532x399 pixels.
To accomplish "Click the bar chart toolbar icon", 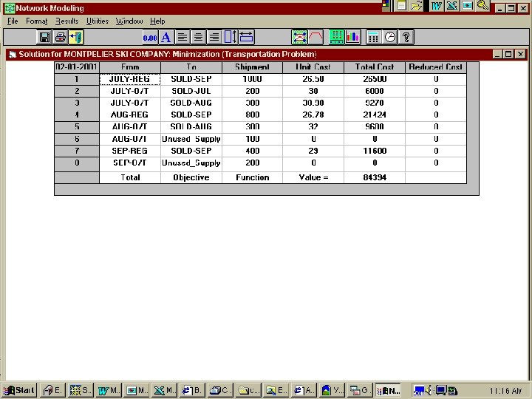I will click(x=353, y=37).
